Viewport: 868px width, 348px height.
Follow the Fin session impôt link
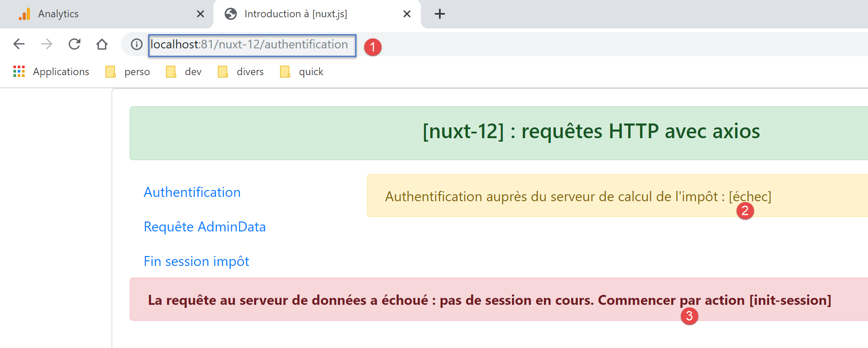point(196,261)
